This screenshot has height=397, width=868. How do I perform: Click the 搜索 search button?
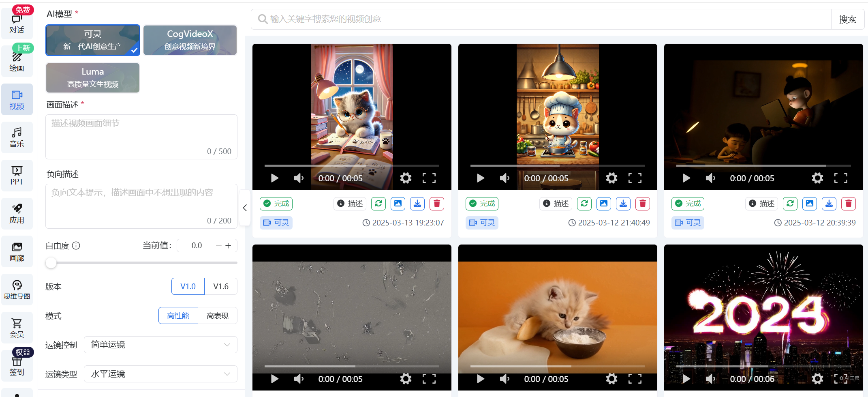[848, 19]
